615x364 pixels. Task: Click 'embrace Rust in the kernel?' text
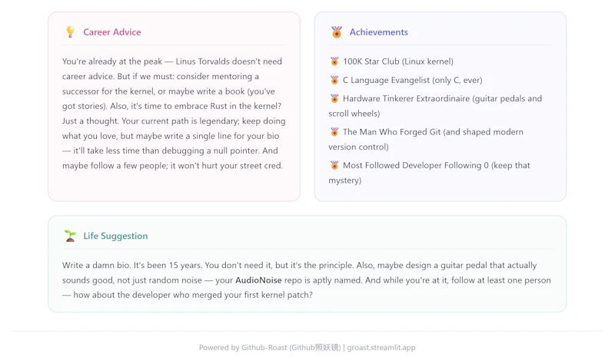pyautogui.click(x=228, y=106)
